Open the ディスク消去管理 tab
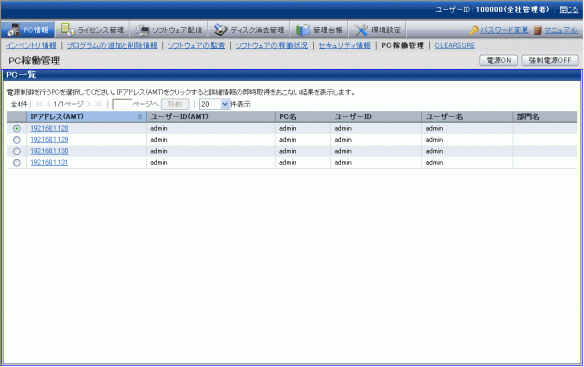This screenshot has width=584, height=367. click(x=249, y=30)
